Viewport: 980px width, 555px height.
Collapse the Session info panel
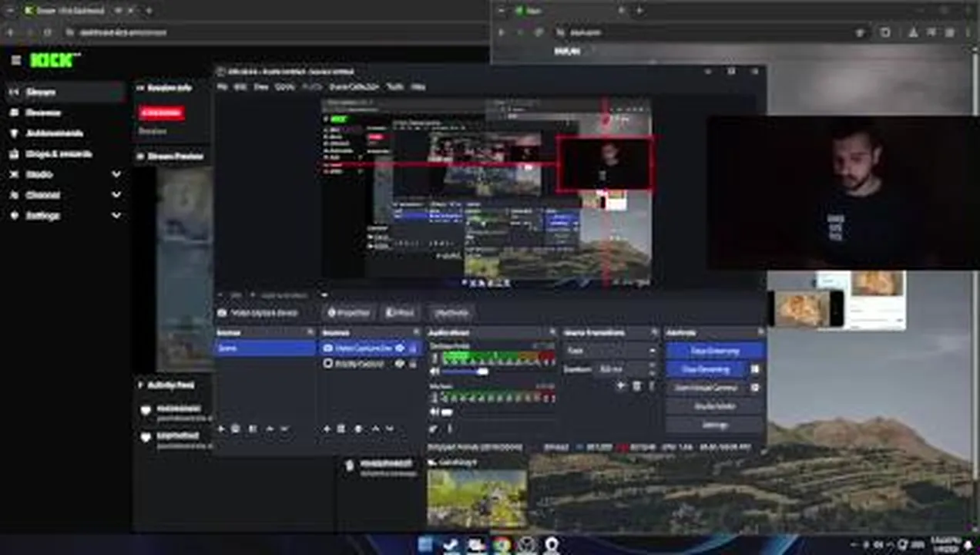pyautogui.click(x=140, y=88)
